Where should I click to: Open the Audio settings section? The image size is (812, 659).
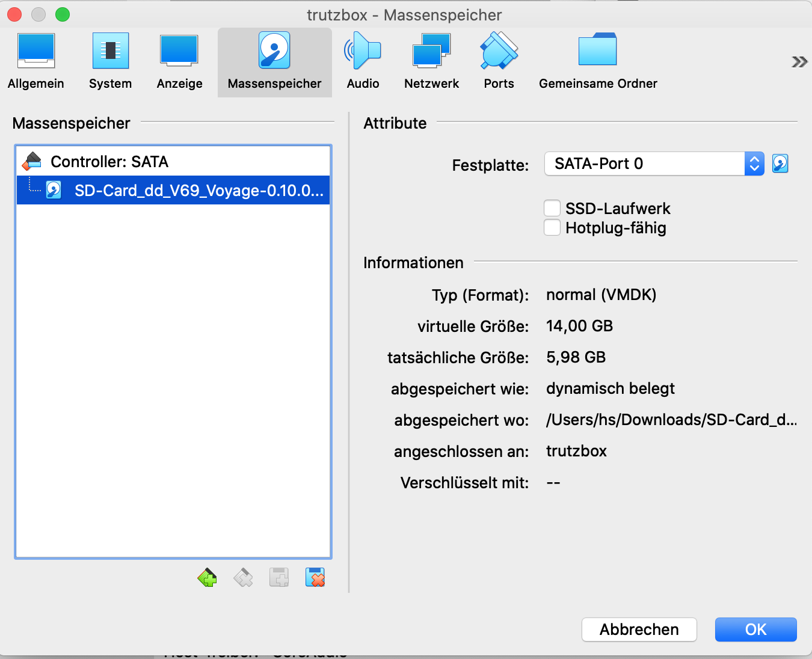(363, 61)
